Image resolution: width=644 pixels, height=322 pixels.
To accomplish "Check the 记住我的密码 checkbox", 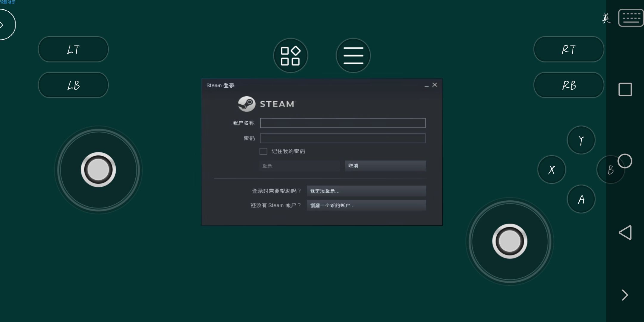I will (x=263, y=151).
